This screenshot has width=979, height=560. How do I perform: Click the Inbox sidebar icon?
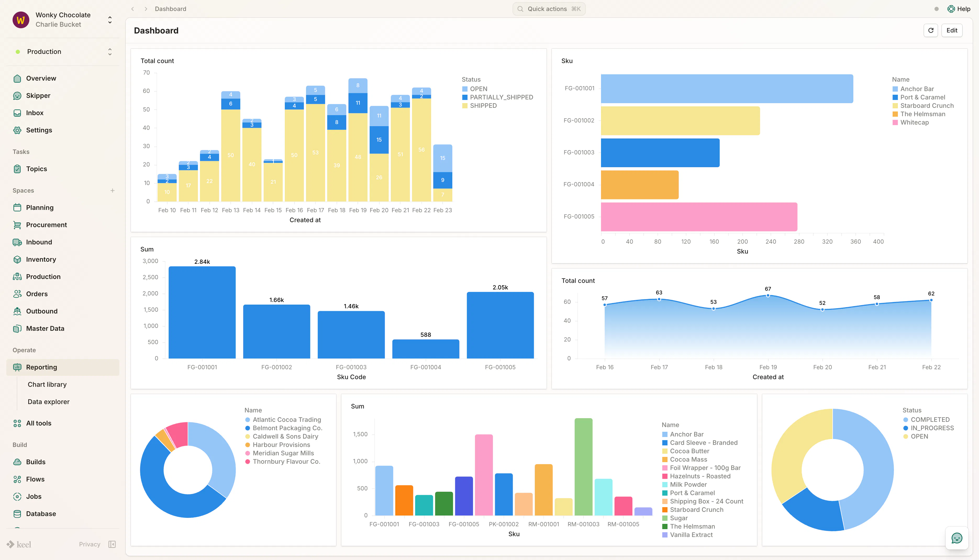point(17,113)
